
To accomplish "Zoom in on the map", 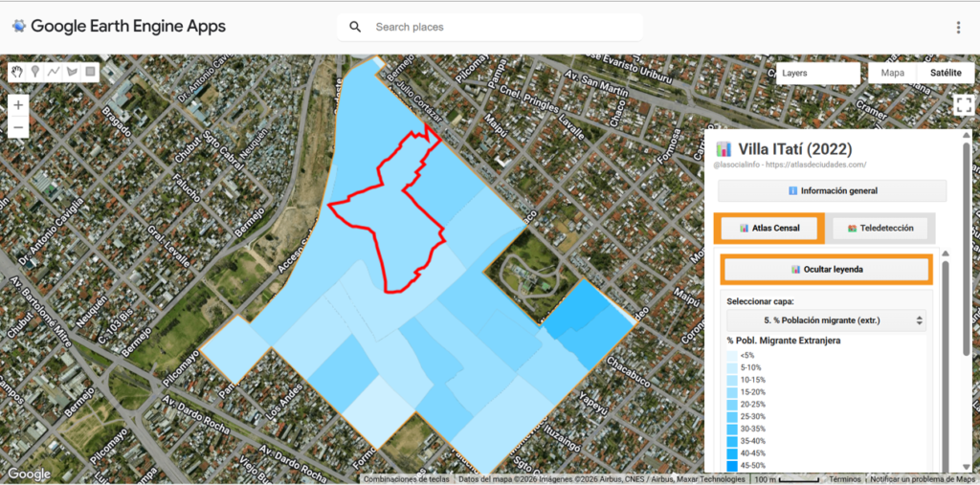I will click(x=19, y=104).
